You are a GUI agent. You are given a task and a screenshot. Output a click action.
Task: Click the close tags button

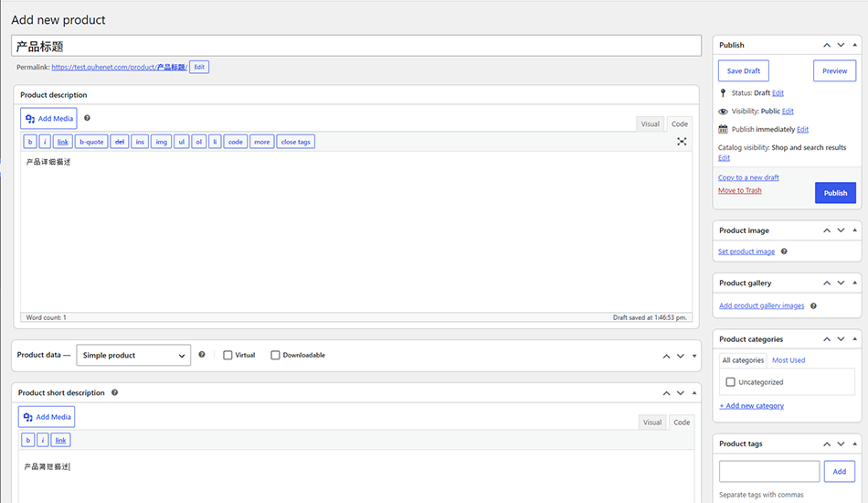pos(296,142)
